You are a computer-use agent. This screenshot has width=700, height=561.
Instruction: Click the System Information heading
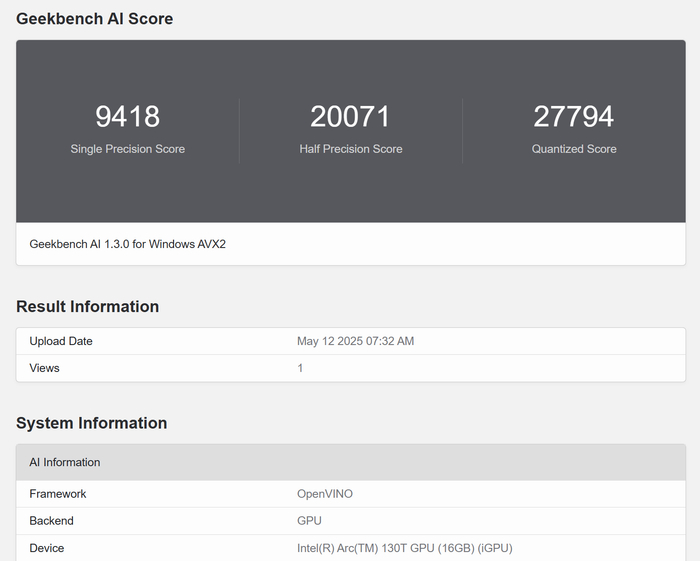91,423
